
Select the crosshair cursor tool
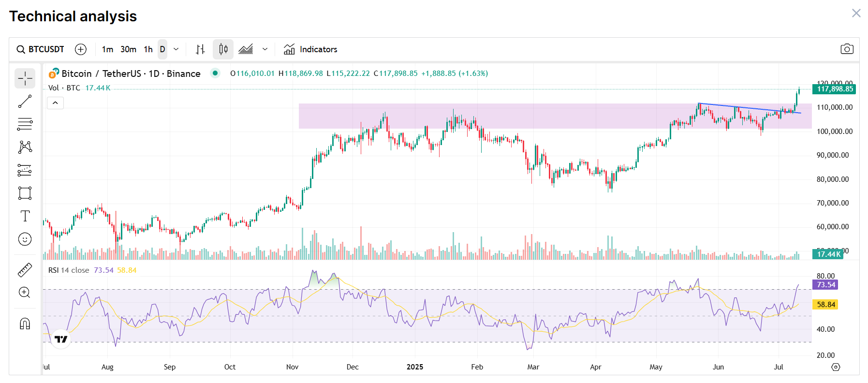click(25, 78)
